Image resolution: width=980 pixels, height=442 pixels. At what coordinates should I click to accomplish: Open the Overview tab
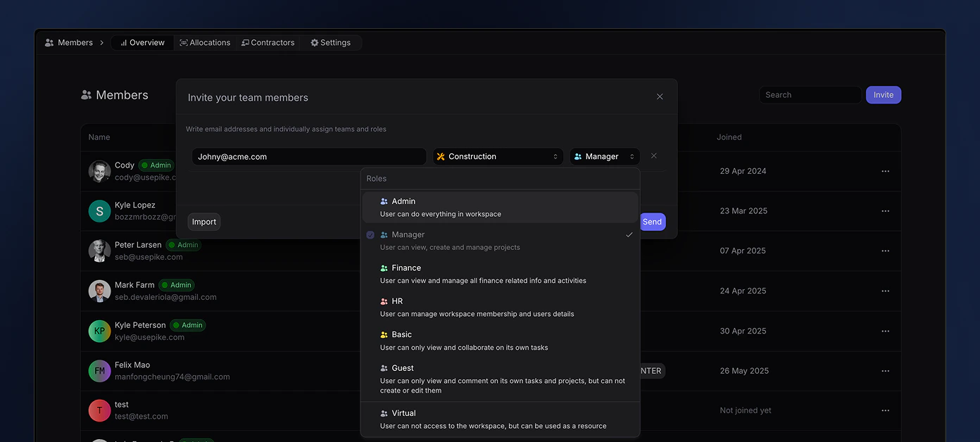click(142, 43)
